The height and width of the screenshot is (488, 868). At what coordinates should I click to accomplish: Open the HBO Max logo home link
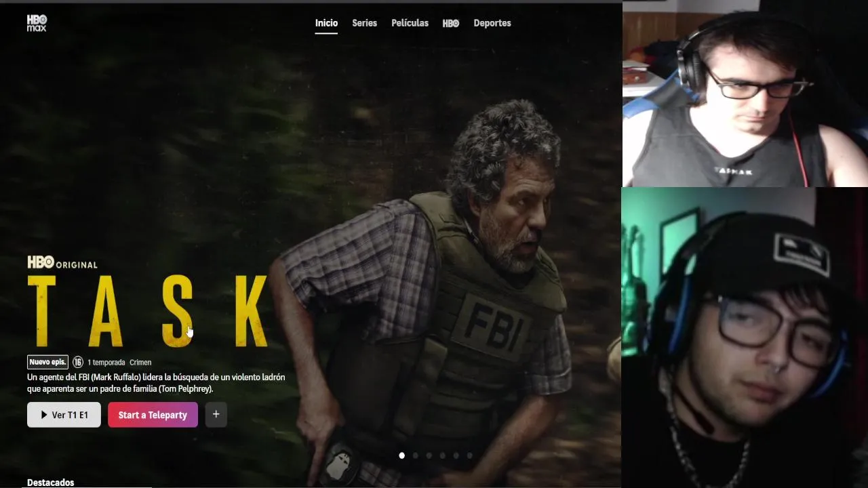coord(37,23)
